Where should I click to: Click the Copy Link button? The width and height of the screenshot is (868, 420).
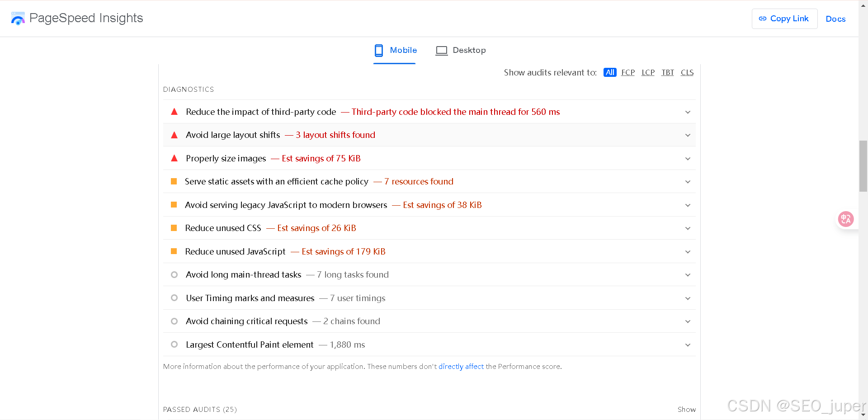784,19
